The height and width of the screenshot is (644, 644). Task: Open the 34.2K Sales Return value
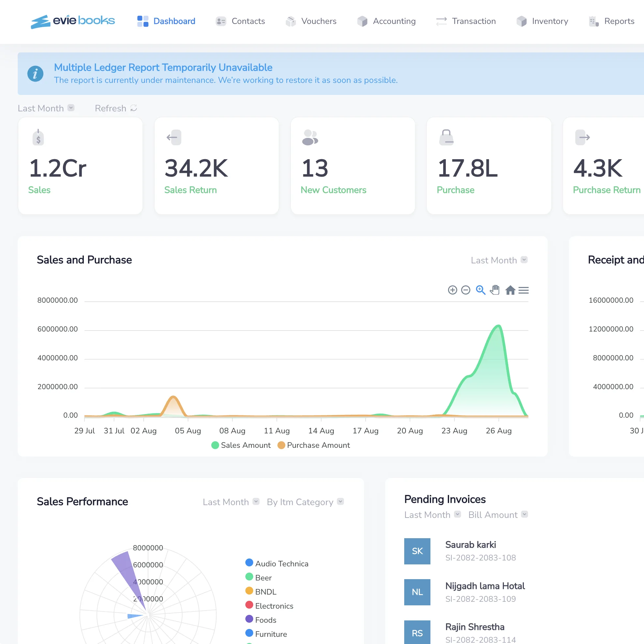(x=196, y=168)
